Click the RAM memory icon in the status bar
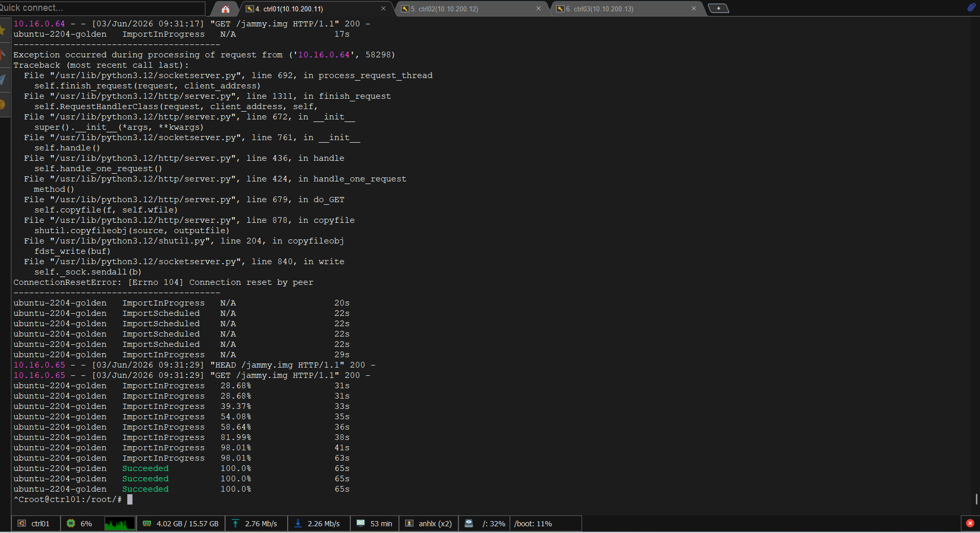Viewport: 980px width, 533px height. click(x=147, y=523)
